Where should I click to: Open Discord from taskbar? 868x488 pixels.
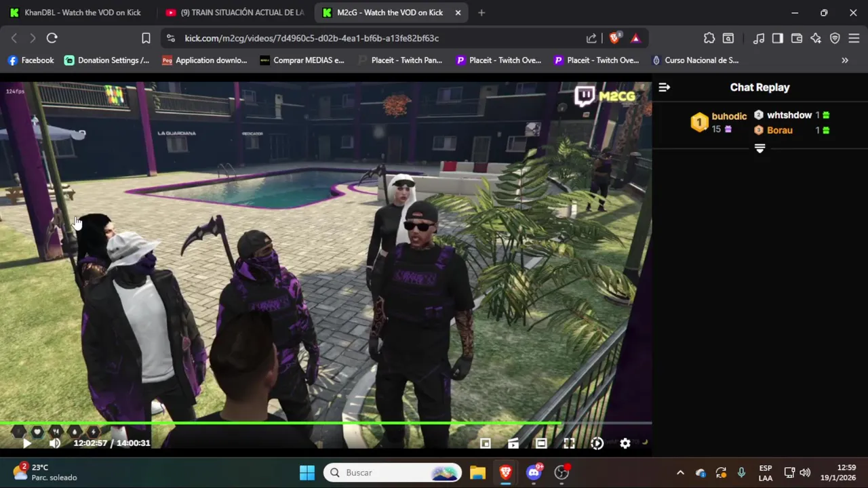[534, 472]
